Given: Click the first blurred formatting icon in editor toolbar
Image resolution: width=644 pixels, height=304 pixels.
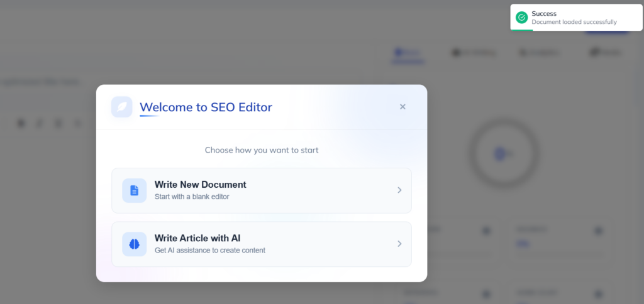Looking at the screenshot, I should 21,123.
